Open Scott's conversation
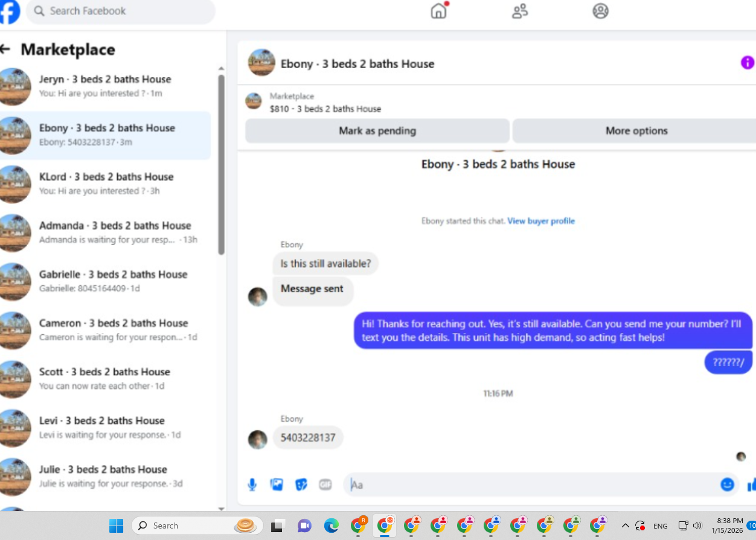 point(106,380)
